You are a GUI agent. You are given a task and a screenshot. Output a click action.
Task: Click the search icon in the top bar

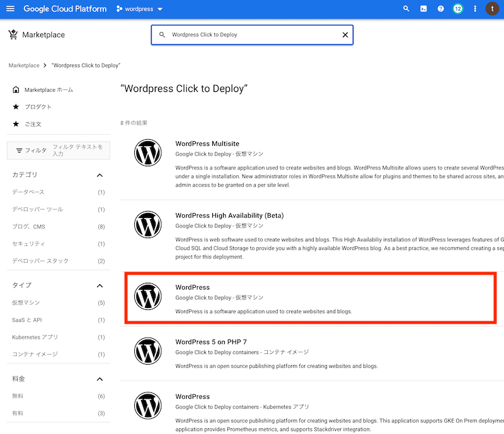406,9
